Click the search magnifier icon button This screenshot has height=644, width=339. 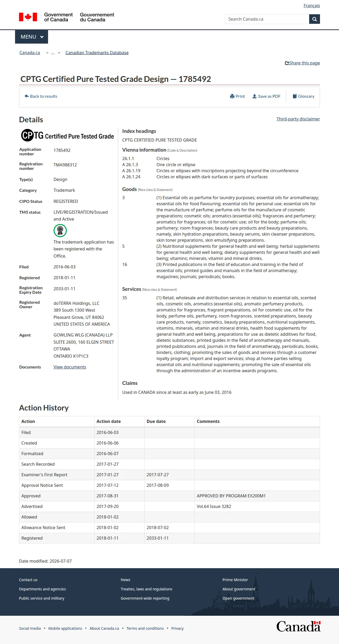click(314, 19)
